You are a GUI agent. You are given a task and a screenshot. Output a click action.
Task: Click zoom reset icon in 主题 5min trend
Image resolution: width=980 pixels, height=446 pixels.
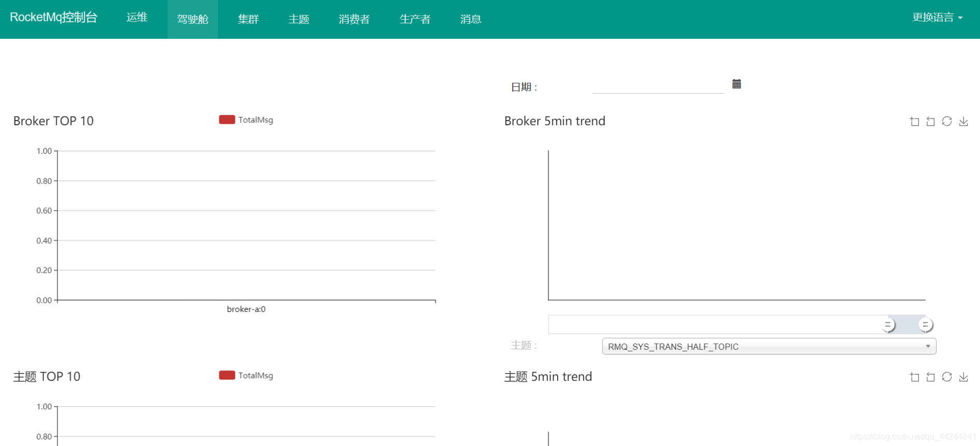930,377
